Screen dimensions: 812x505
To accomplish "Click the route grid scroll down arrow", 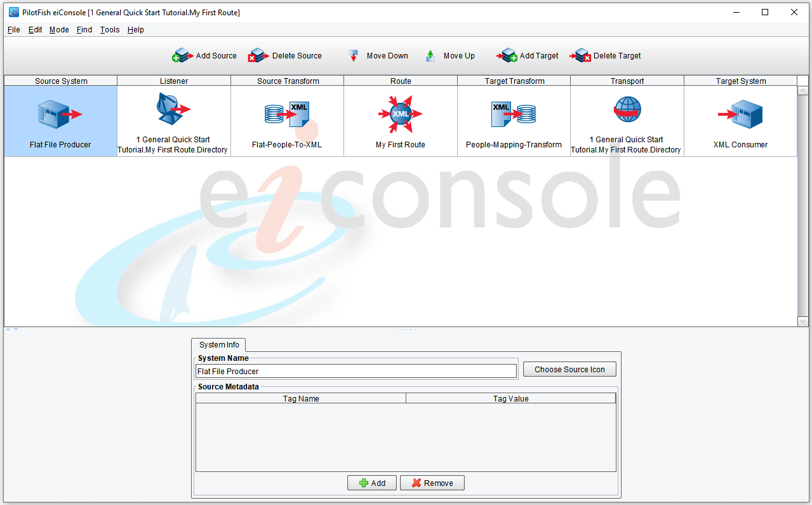I will click(x=802, y=322).
